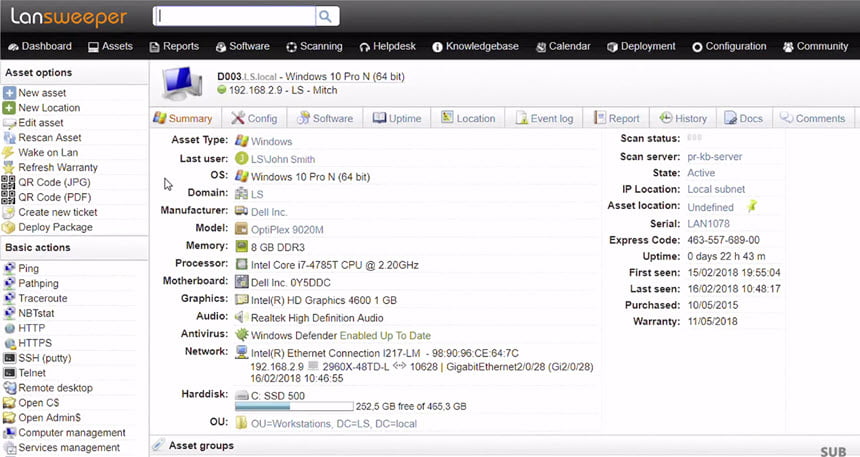Click the Lansweeper logo

point(69,17)
